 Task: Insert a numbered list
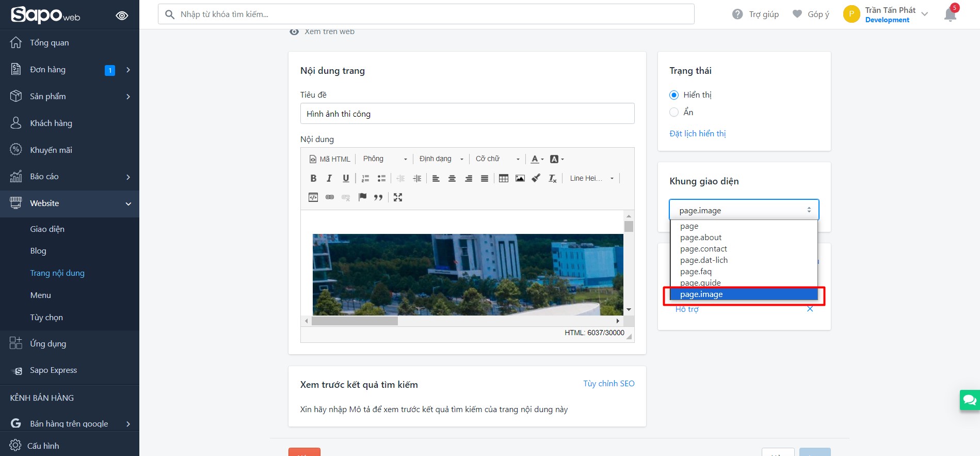[365, 178]
